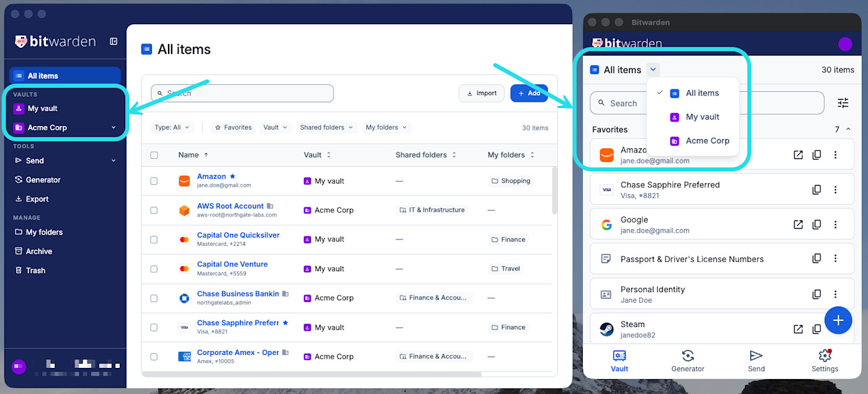The width and height of the screenshot is (868, 394).
Task: Launch Google with the open-link icon
Action: [x=799, y=225]
